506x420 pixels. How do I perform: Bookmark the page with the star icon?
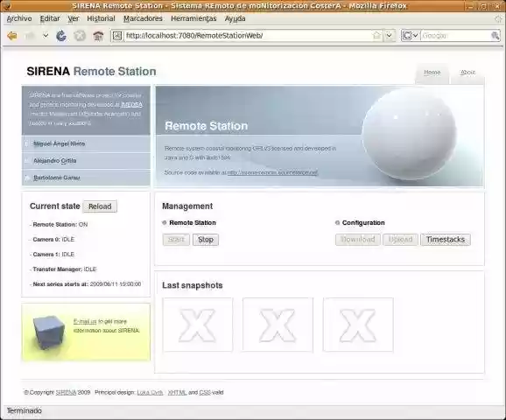tap(376, 36)
